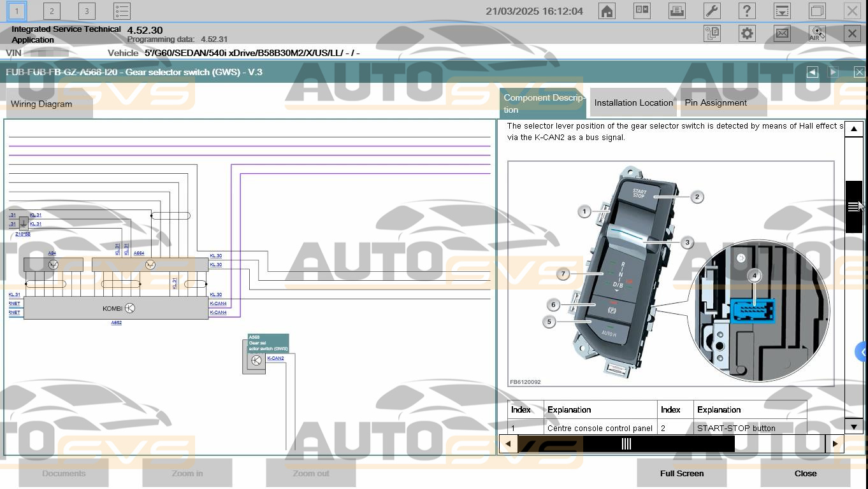Click the Close button at bottom
Screen dimensions: 868x489
(x=806, y=473)
